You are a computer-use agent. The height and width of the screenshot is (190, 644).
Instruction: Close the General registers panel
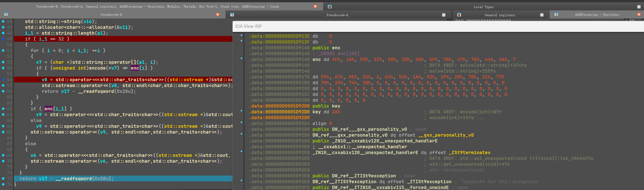click(542, 15)
